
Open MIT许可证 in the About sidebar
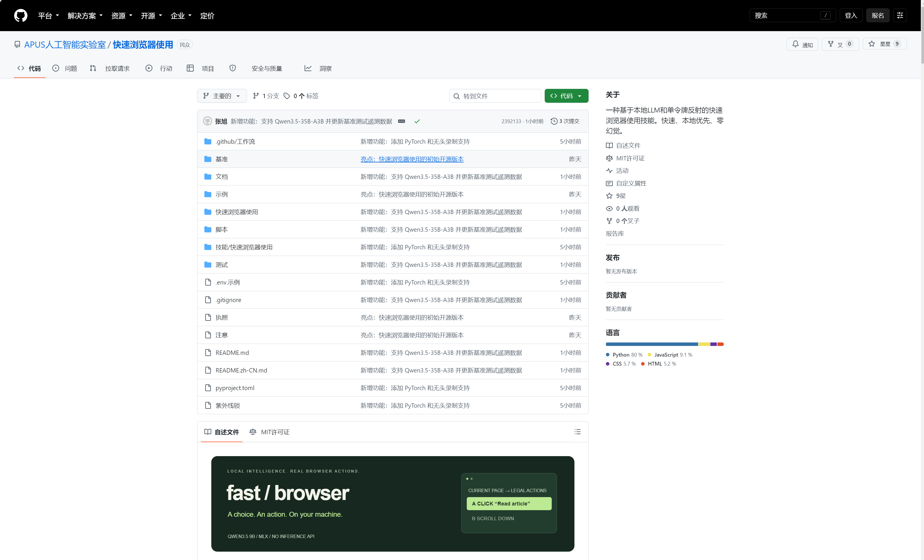tap(626, 158)
